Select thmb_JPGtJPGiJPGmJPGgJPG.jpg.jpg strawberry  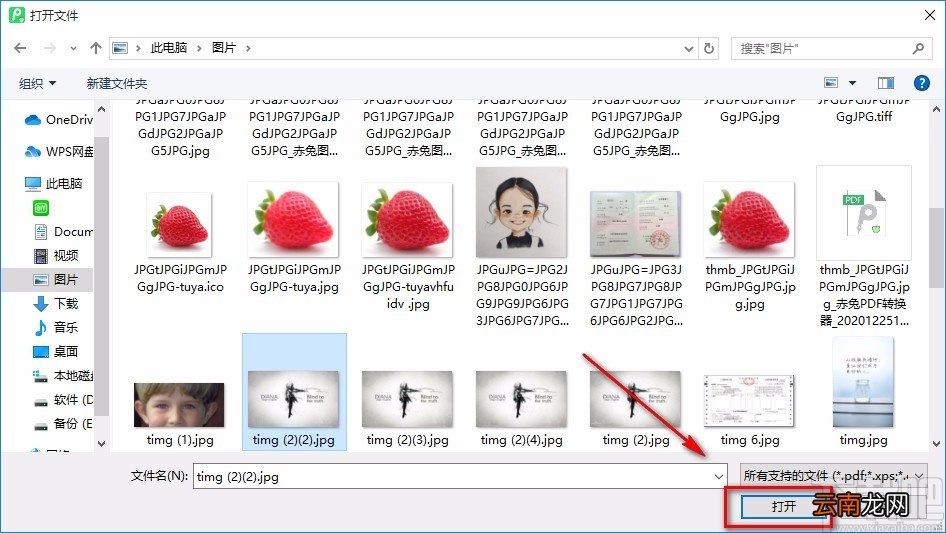749,220
